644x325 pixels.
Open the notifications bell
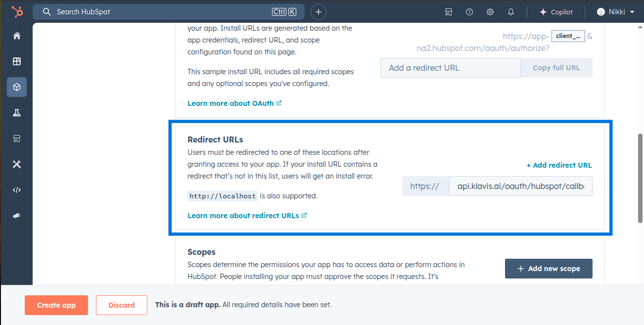(511, 12)
